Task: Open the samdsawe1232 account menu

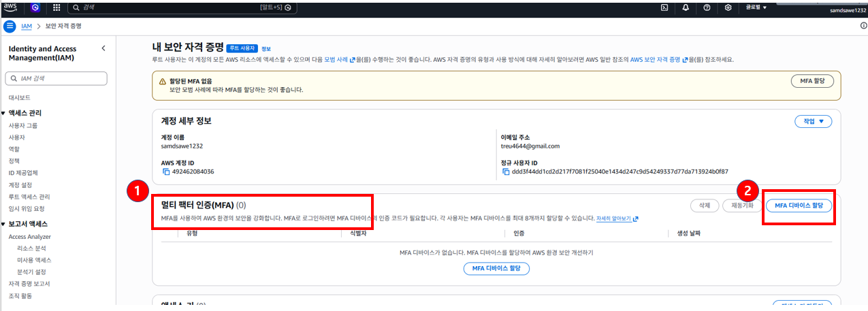Action: coord(846,10)
